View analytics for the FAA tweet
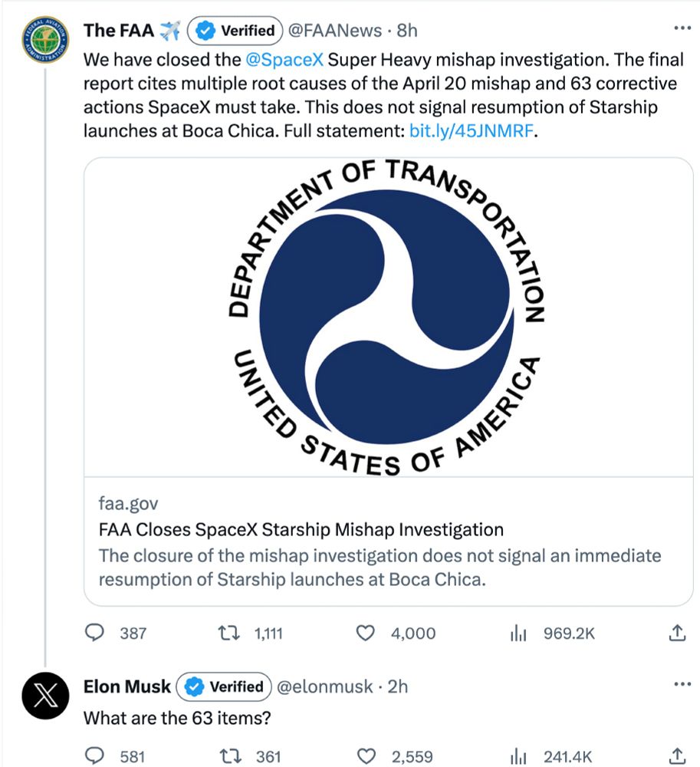Viewport: 700px width, 767px height. [x=519, y=633]
